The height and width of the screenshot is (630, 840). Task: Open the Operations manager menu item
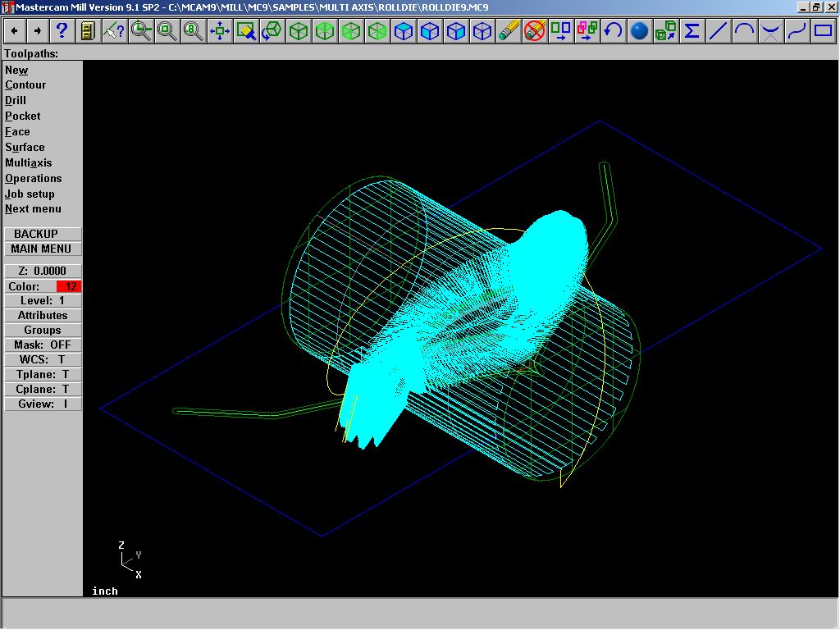click(33, 178)
